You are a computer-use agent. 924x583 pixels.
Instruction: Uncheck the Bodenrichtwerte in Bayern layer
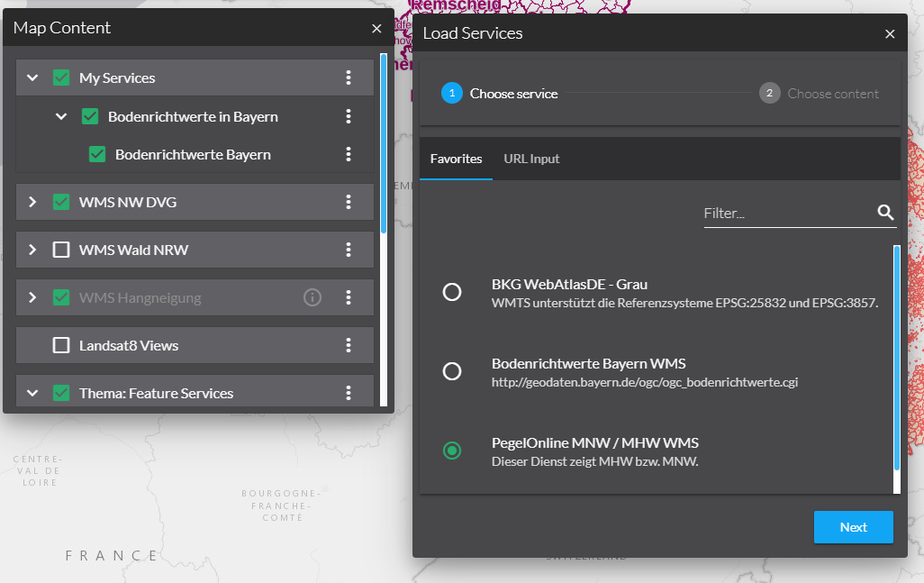pyautogui.click(x=90, y=116)
